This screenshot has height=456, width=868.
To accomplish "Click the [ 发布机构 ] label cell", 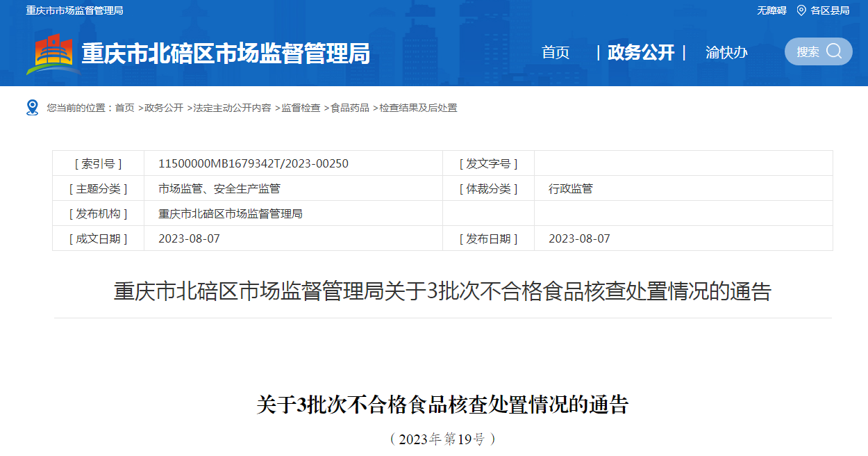I will 98,213.
